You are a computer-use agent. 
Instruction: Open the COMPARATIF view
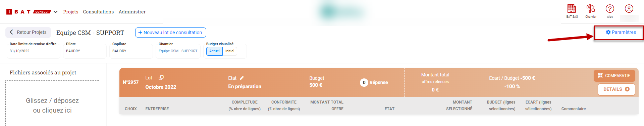(x=614, y=76)
